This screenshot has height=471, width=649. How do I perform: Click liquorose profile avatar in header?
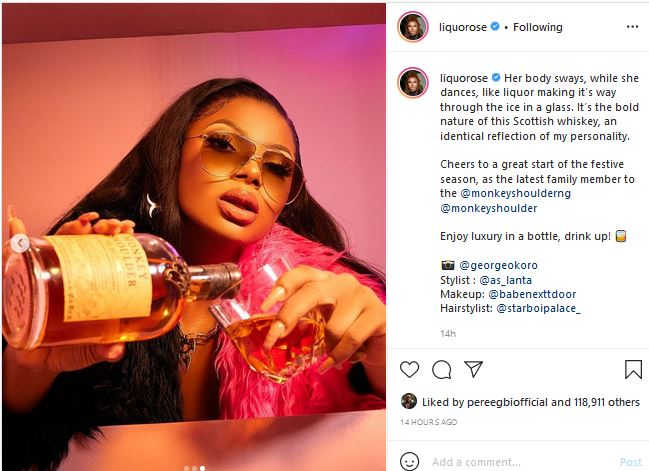click(x=413, y=27)
